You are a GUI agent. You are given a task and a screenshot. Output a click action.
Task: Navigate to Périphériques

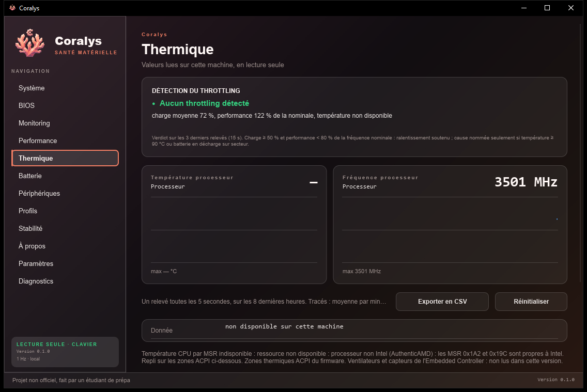[65, 193]
